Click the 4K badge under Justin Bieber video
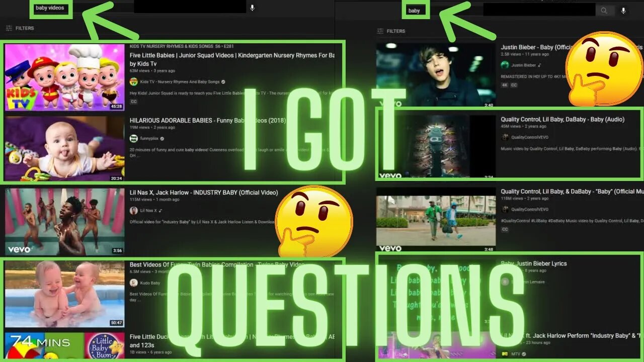The width and height of the screenshot is (644, 362). tap(505, 85)
